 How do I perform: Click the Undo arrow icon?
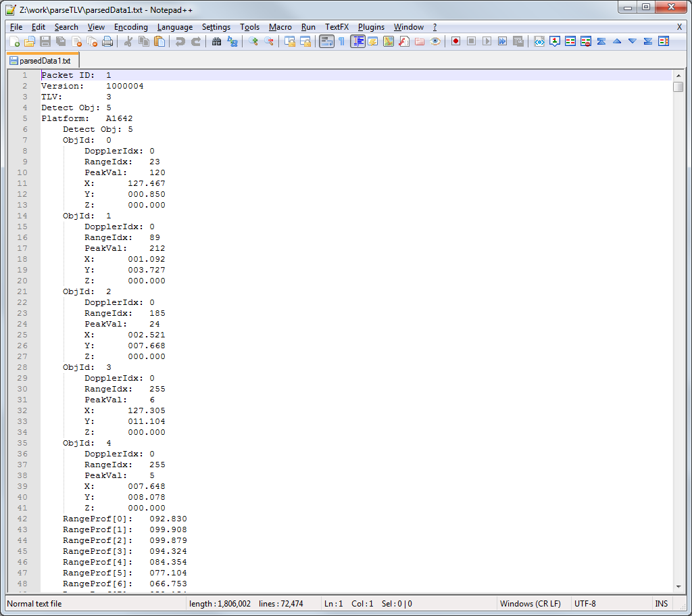pos(180,41)
